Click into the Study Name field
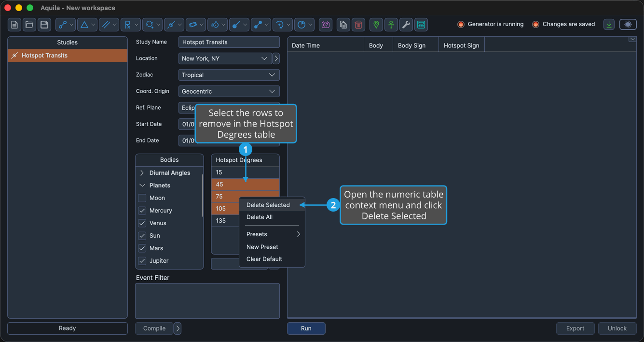The width and height of the screenshot is (644, 342). click(229, 42)
